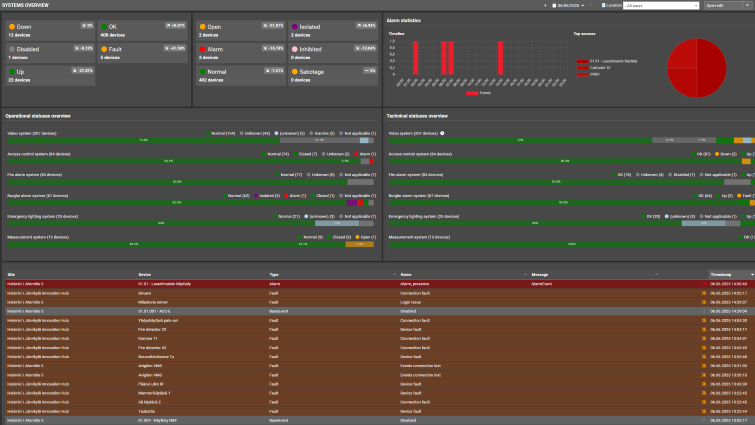Image resolution: width=755 pixels, height=425 pixels.
Task: Sort table by Name column
Action: tap(405, 274)
